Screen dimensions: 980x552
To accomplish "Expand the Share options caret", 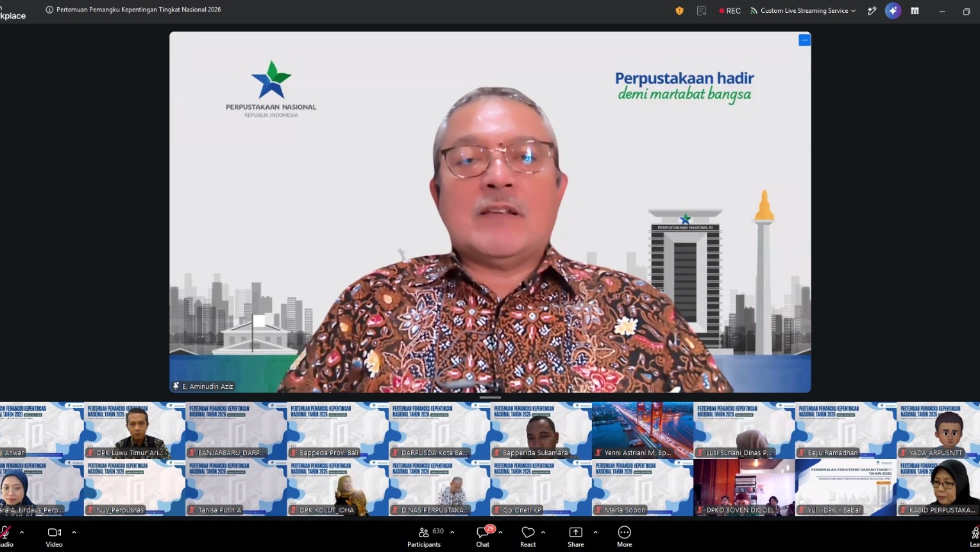I will pos(595,532).
